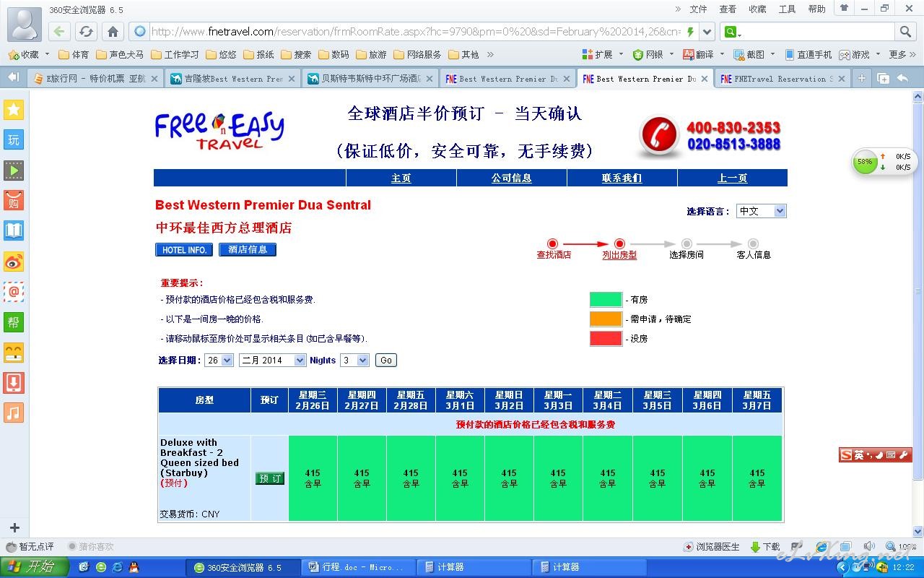Screen dimensions: 924x578
Task: Open the Nights dropdown showing 3
Action: [354, 360]
